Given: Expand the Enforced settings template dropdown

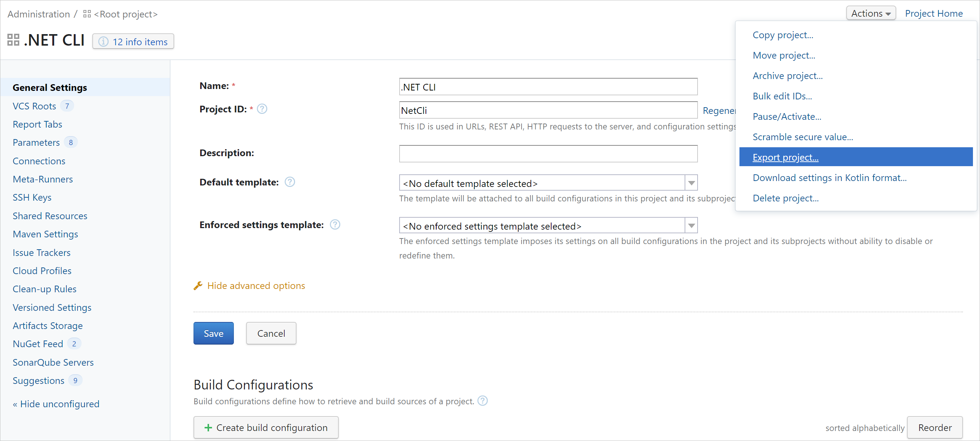Looking at the screenshot, I should click(691, 226).
